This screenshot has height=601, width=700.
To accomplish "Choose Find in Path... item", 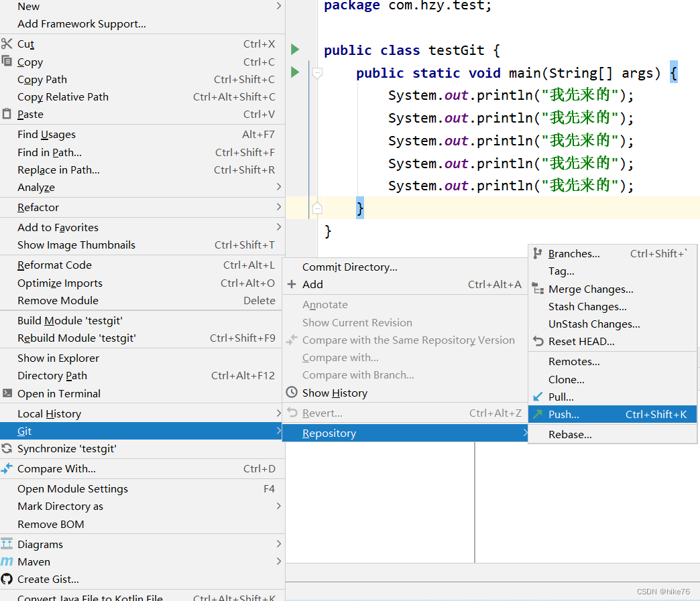I will (142, 152).
